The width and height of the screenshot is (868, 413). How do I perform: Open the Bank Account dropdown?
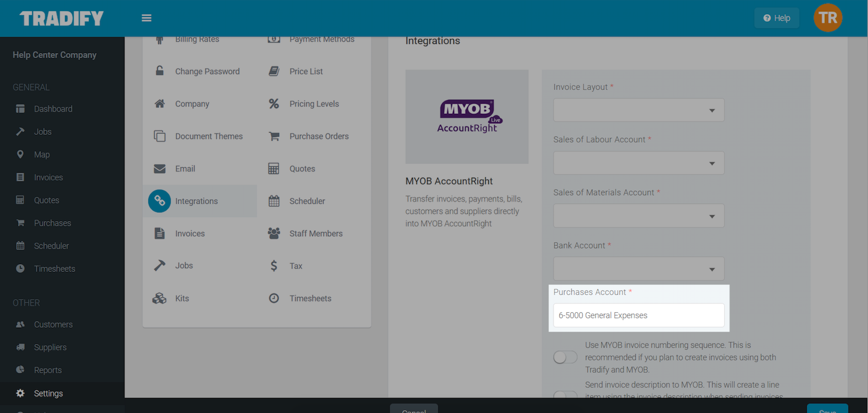638,269
